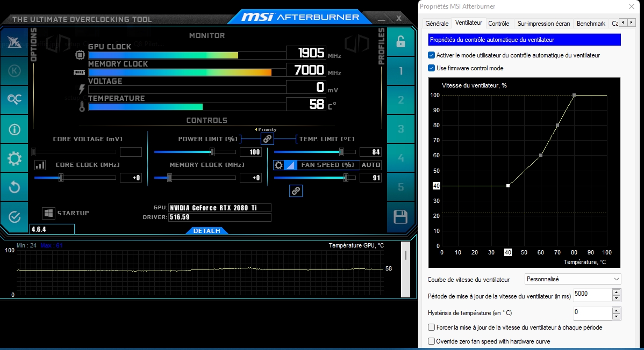
Task: Click the Fan Speed slider handle
Action: pyautogui.click(x=346, y=178)
